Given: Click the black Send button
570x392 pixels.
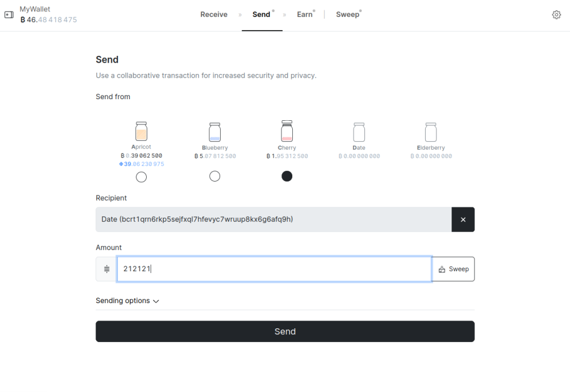Looking at the screenshot, I should [285, 331].
